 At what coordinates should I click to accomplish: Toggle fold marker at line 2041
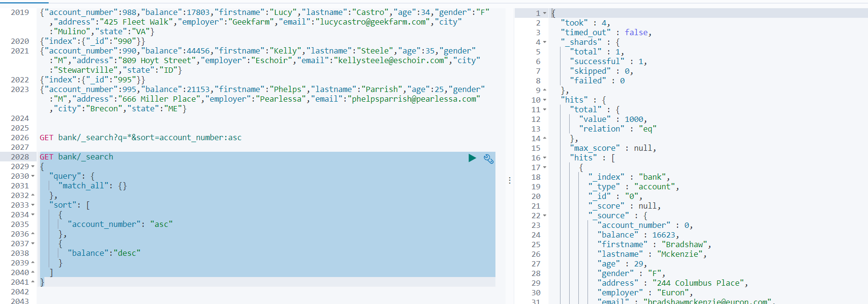[33, 282]
